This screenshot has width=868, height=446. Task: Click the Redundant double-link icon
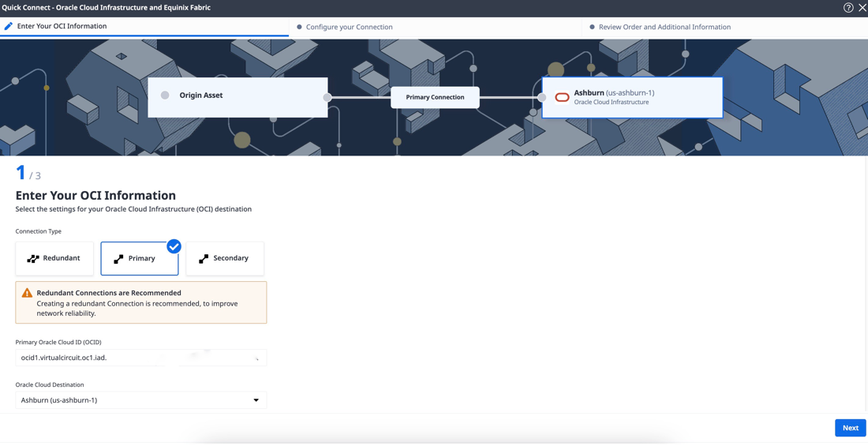33,258
